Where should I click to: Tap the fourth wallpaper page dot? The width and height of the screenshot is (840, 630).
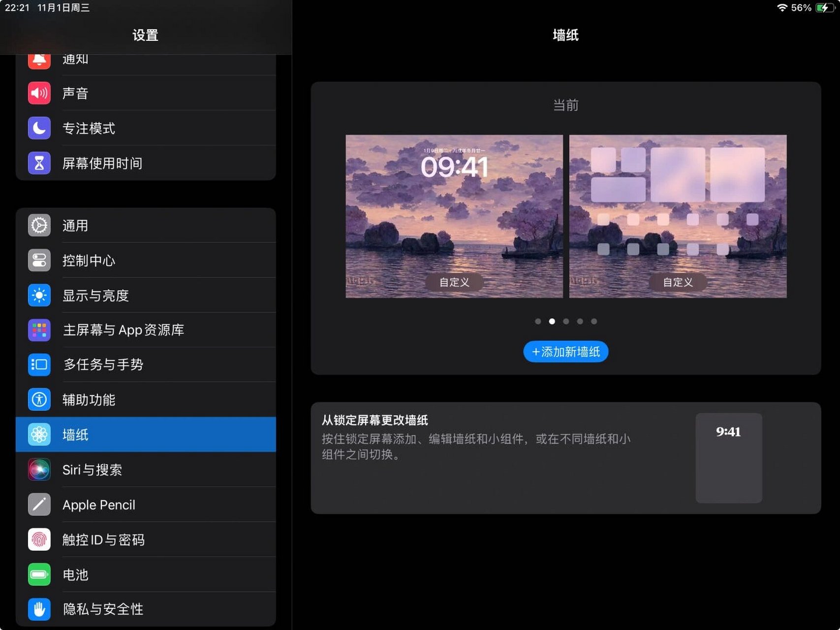pos(580,321)
